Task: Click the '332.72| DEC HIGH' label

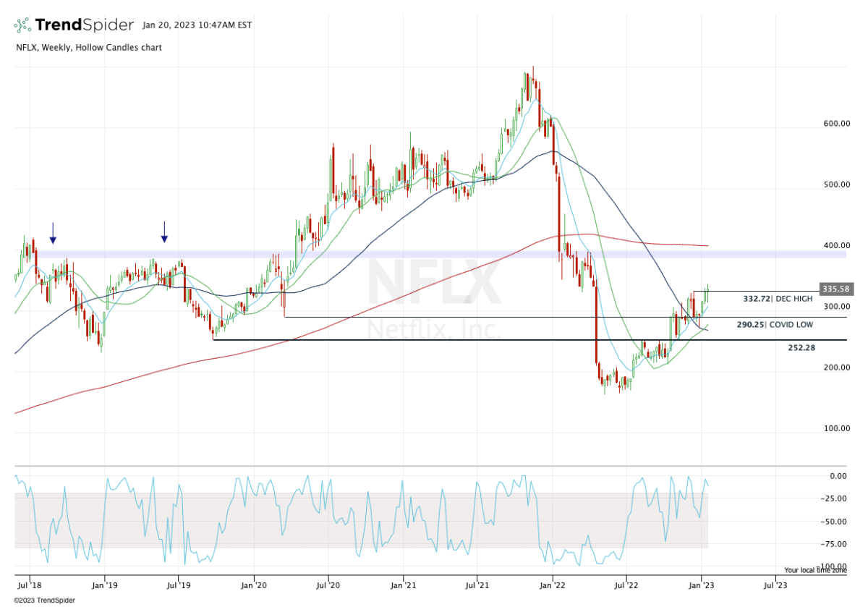Action: 778,299
